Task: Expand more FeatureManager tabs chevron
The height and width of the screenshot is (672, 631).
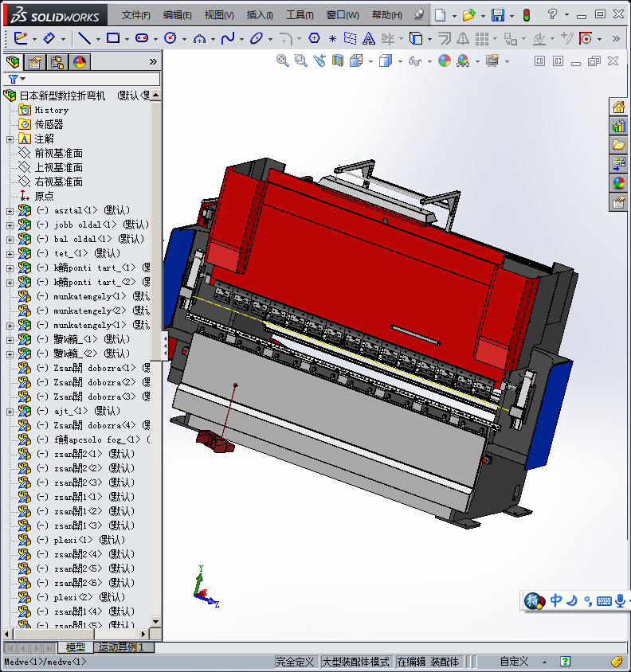Action: (153, 62)
